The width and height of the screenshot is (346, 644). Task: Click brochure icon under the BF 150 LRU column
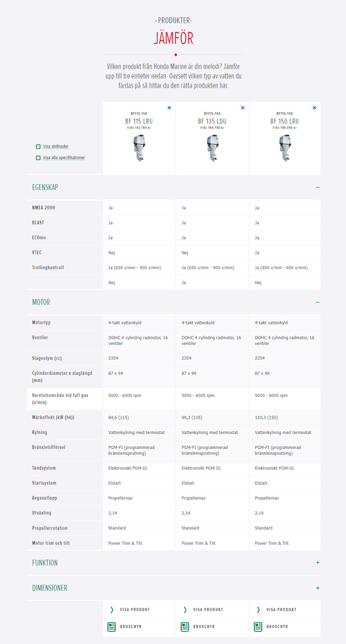point(258,627)
